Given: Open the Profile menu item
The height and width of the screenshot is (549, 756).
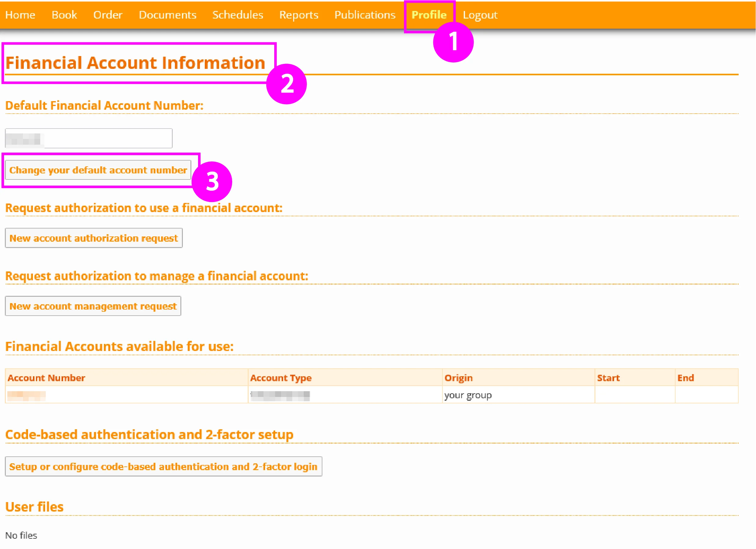Looking at the screenshot, I should coord(429,15).
